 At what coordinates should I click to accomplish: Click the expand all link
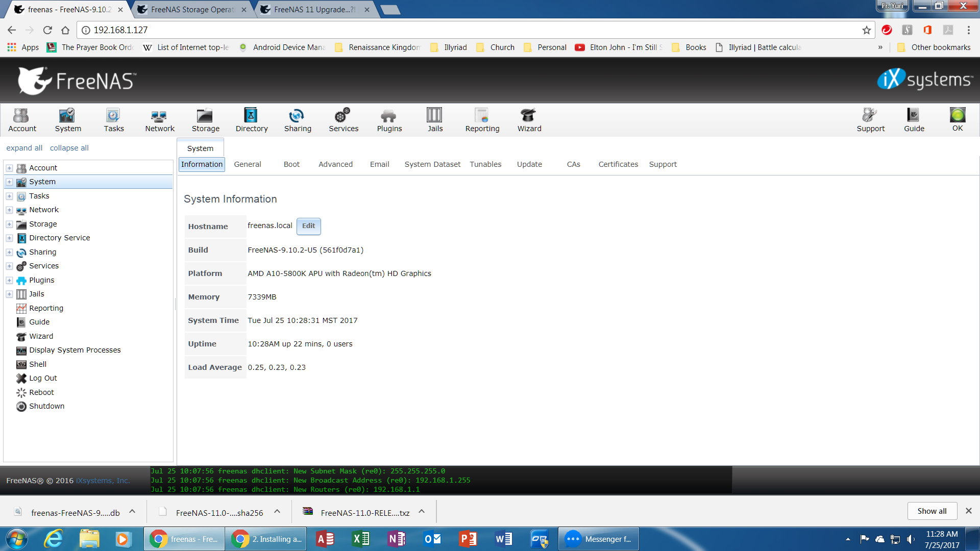coord(24,148)
